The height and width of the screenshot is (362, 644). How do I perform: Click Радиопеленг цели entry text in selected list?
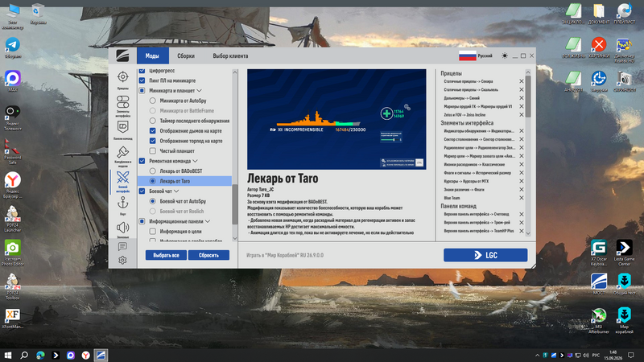[x=479, y=148]
